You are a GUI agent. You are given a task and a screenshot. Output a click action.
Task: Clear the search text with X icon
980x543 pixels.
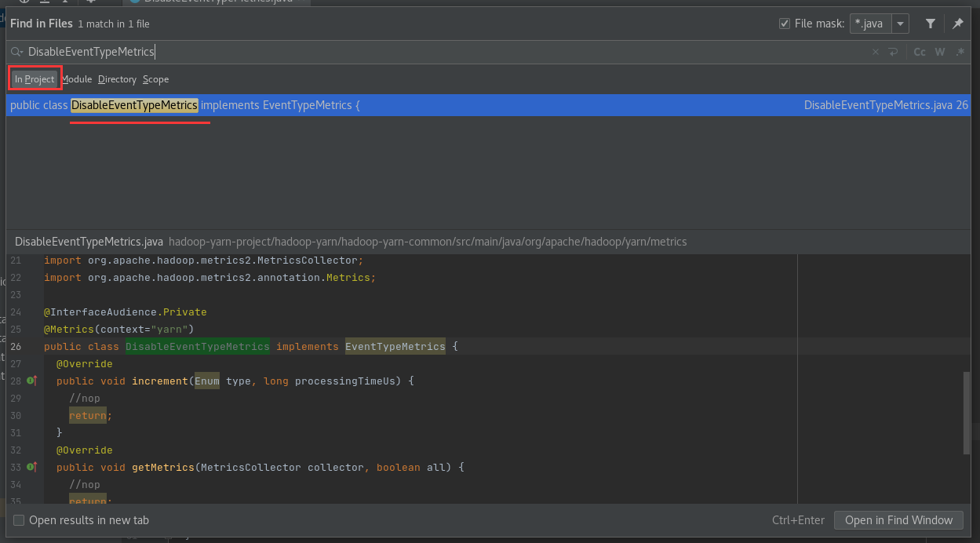click(x=876, y=53)
